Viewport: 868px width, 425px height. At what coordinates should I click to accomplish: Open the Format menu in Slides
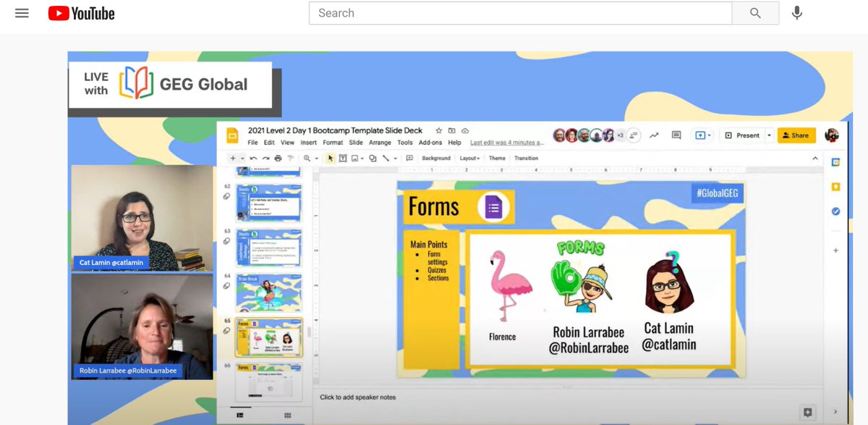coord(333,143)
